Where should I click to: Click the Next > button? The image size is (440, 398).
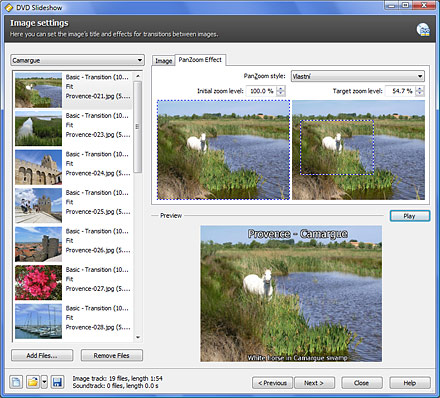tap(314, 383)
